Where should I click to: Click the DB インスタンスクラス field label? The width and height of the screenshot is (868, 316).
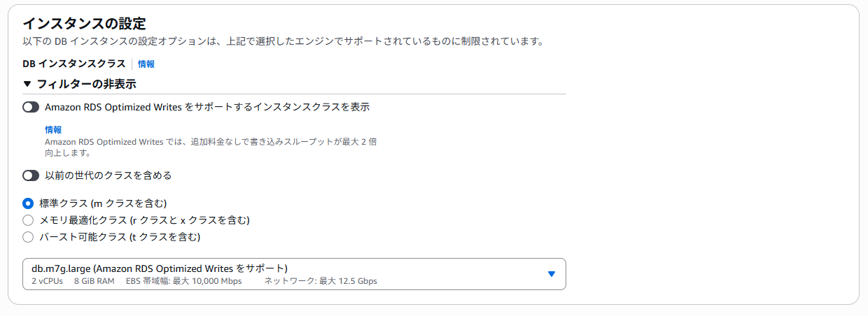pos(74,64)
